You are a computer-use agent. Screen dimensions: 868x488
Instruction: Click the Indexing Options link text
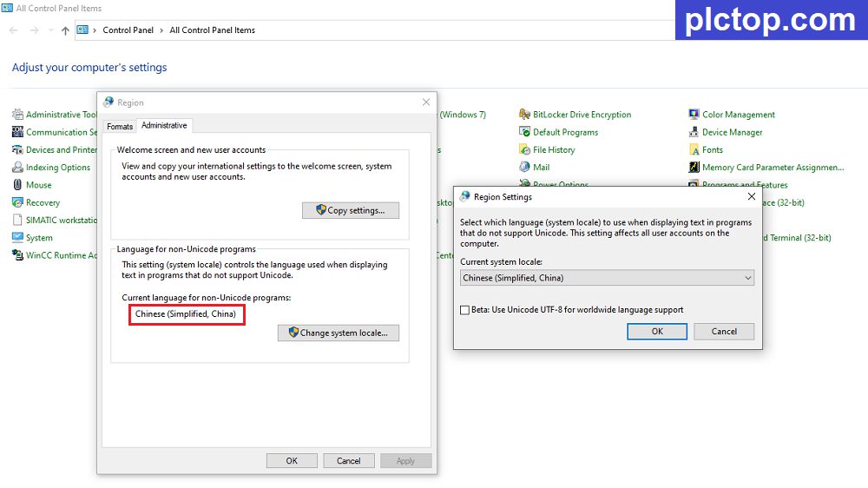58,168
